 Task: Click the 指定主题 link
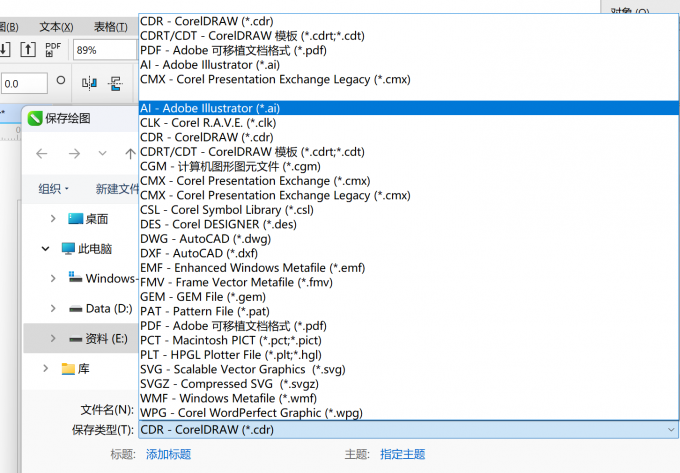402,454
